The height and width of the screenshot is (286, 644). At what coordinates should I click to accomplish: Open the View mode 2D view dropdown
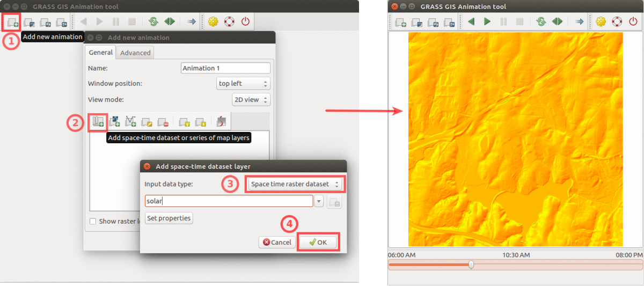[251, 100]
